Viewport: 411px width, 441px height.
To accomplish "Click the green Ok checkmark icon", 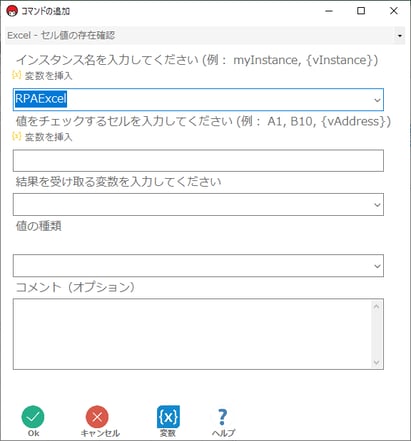I will [x=33, y=417].
